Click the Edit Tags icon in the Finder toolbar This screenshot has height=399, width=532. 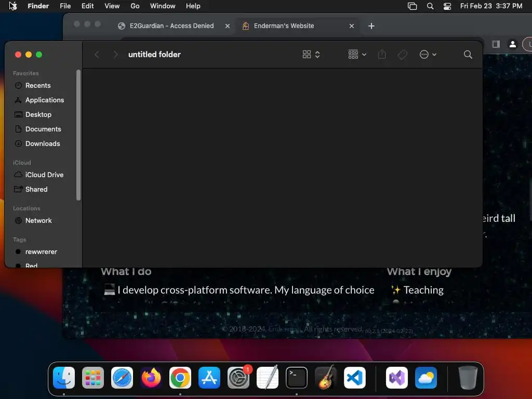coord(403,55)
